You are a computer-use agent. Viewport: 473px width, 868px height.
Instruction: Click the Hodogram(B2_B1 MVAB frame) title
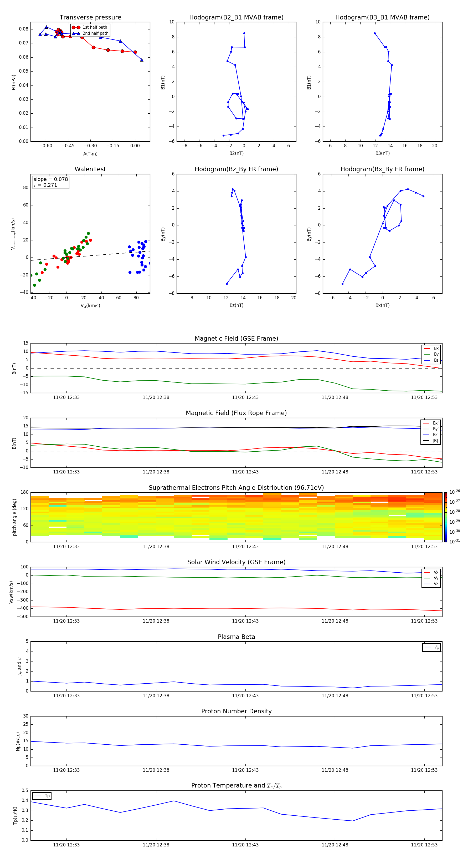(x=236, y=18)
